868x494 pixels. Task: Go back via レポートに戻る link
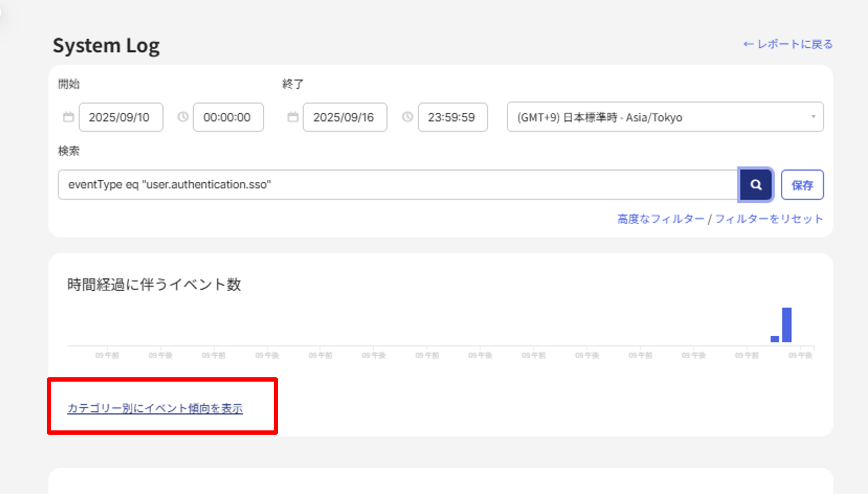788,44
